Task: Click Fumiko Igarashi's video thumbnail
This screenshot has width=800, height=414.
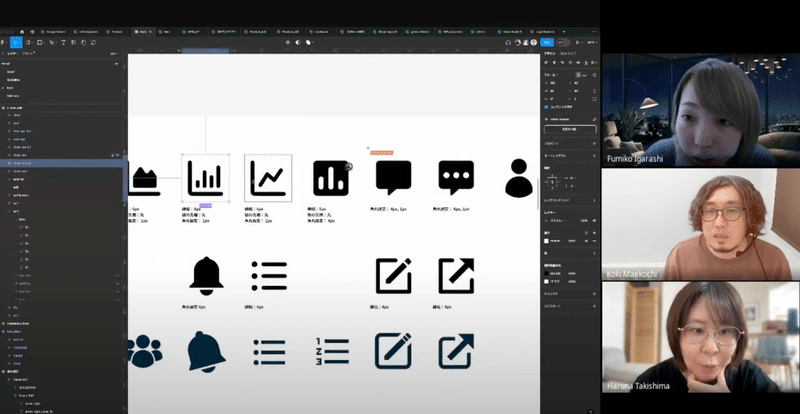Action: coord(701,110)
